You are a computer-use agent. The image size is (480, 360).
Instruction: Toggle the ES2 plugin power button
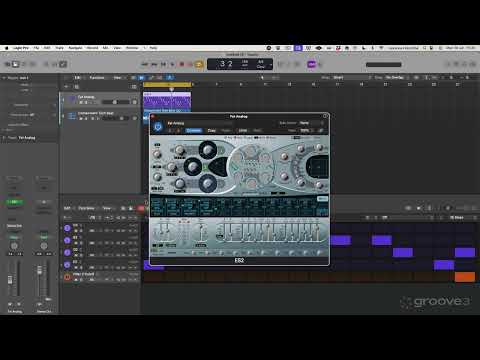(x=158, y=126)
